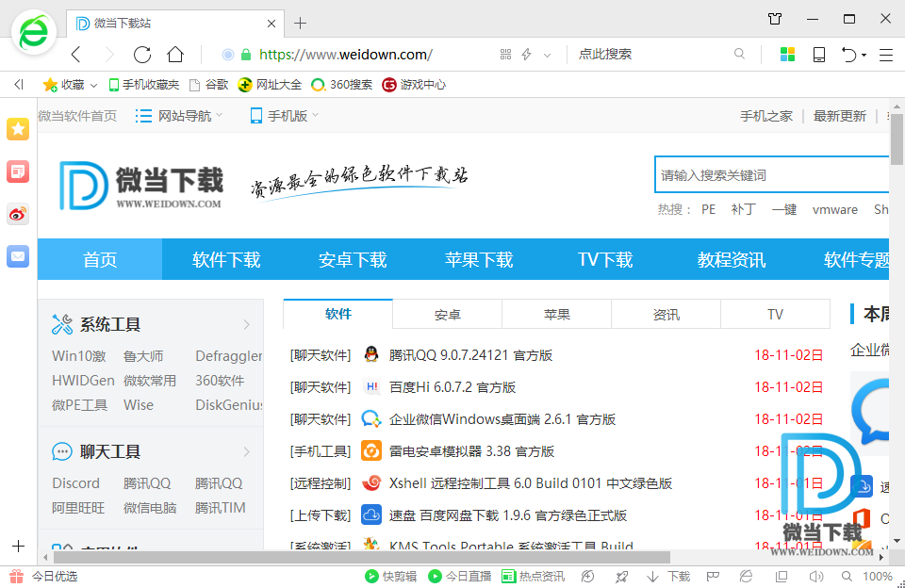The width and height of the screenshot is (905, 588).
Task: Click the lightning speed mode icon
Action: tap(526, 55)
